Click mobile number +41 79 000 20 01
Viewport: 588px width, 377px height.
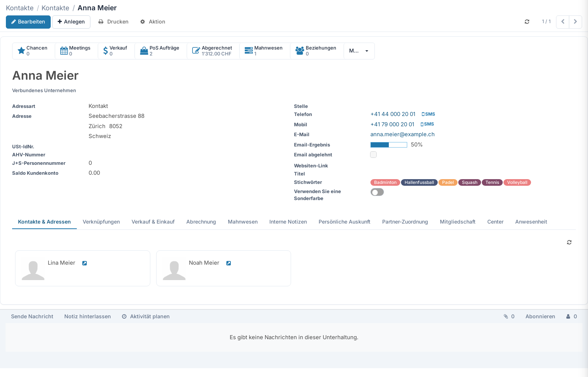[x=392, y=124]
